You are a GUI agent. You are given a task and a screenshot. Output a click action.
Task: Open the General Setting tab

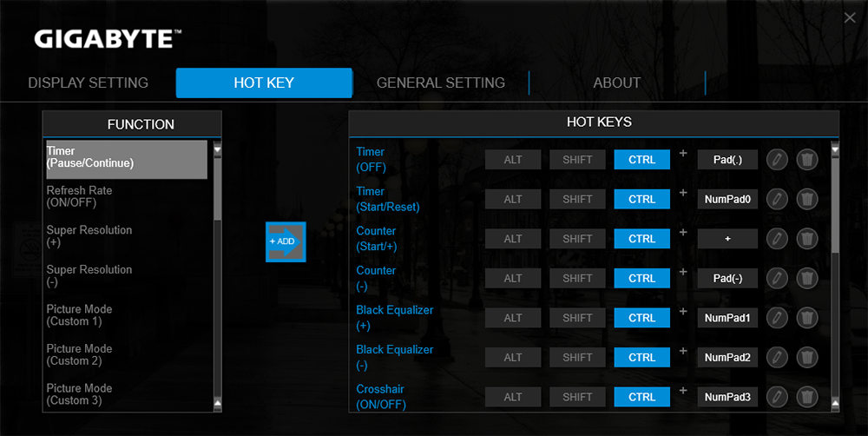[440, 83]
